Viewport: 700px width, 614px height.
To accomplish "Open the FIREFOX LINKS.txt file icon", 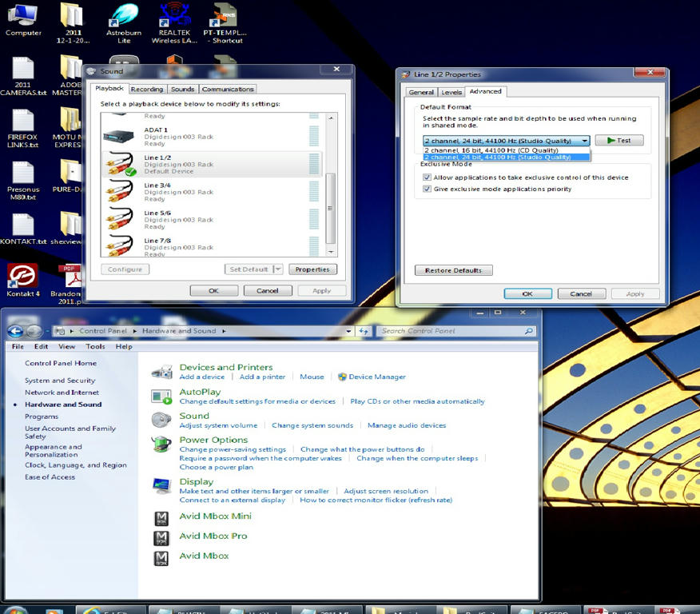I will pos(22,128).
